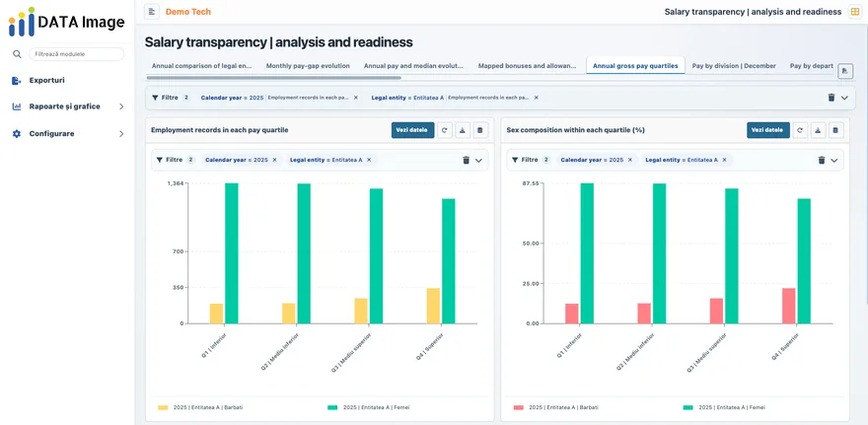The height and width of the screenshot is (425, 868).
Task: Toggle Barbati series in left chart legend
Action: (200, 407)
